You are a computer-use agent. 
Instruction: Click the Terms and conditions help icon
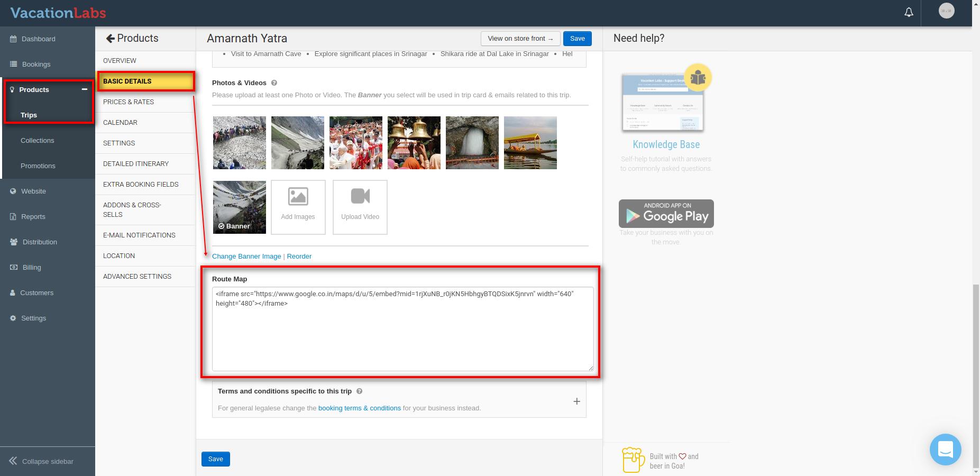tap(359, 391)
